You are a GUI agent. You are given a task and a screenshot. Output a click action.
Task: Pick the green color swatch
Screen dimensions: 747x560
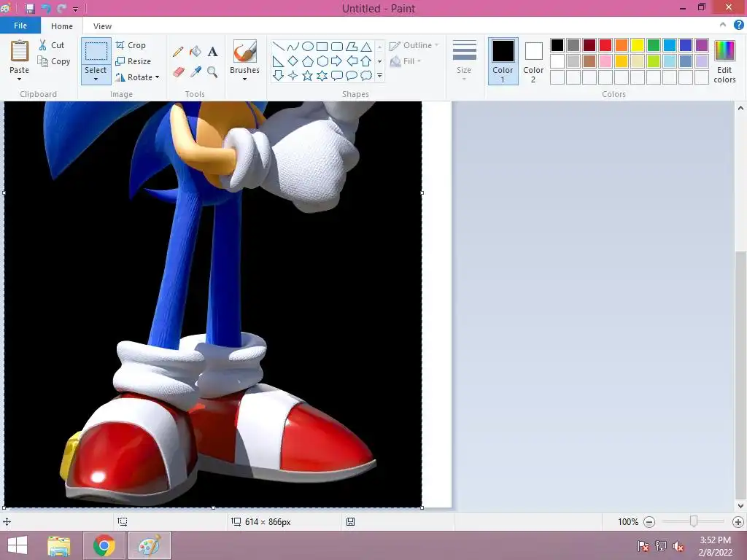click(654, 45)
